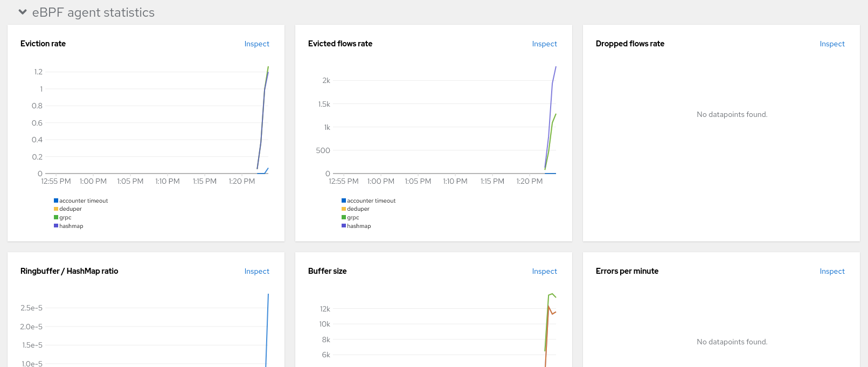Click the Eviction rate panel title
Image resolution: width=868 pixels, height=367 pixels.
click(43, 44)
